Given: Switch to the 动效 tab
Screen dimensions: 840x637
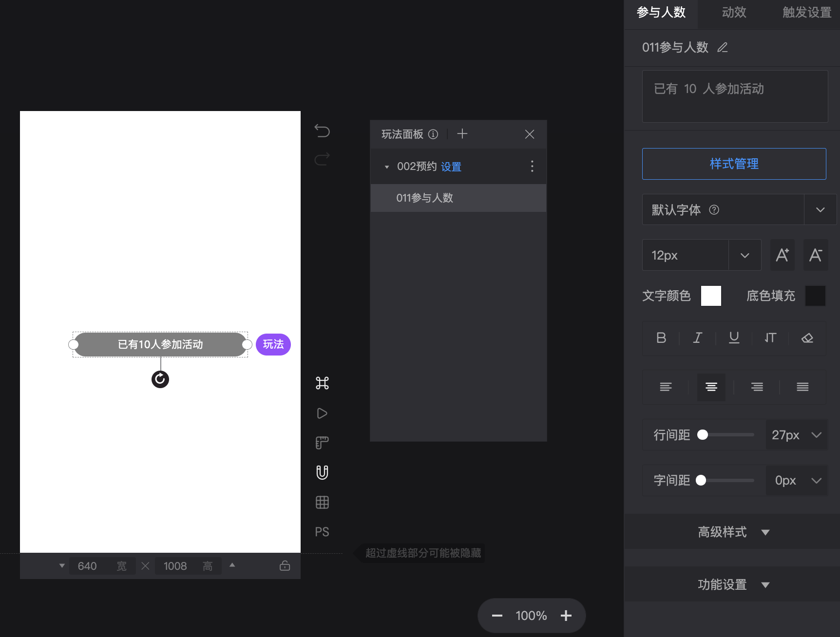Looking at the screenshot, I should (734, 13).
